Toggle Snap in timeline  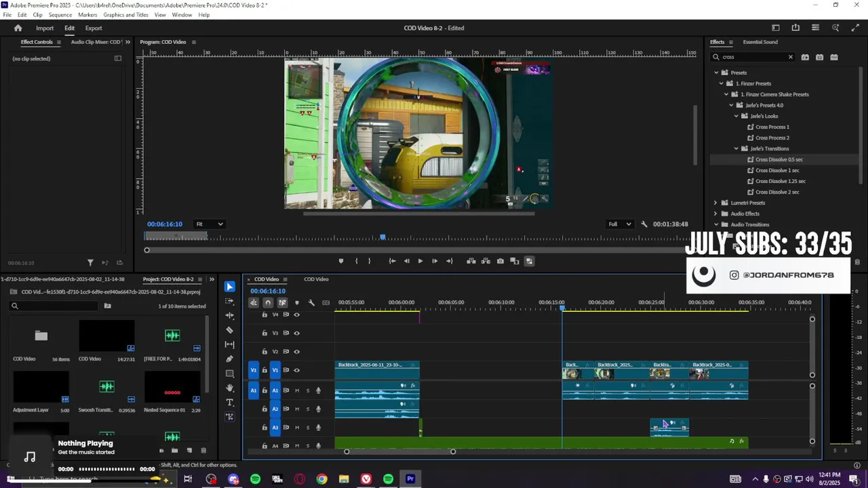click(x=268, y=302)
